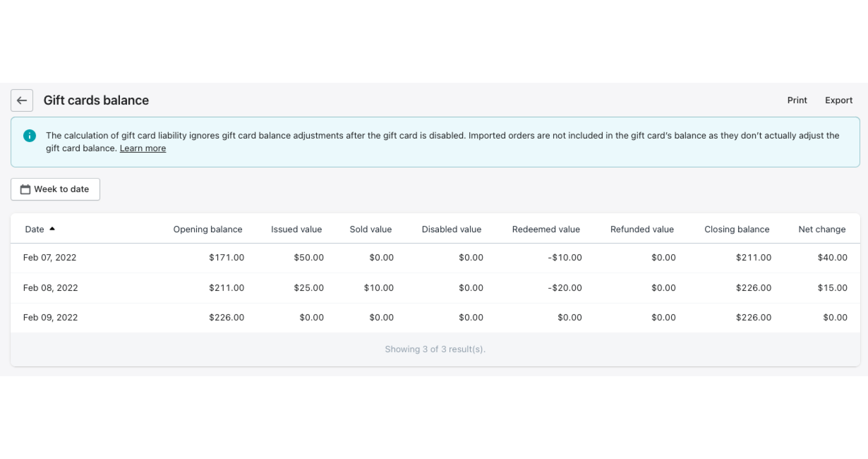Screen dimensions: 868x459
Task: Click the $10.00 sold value cell
Action: click(x=379, y=288)
